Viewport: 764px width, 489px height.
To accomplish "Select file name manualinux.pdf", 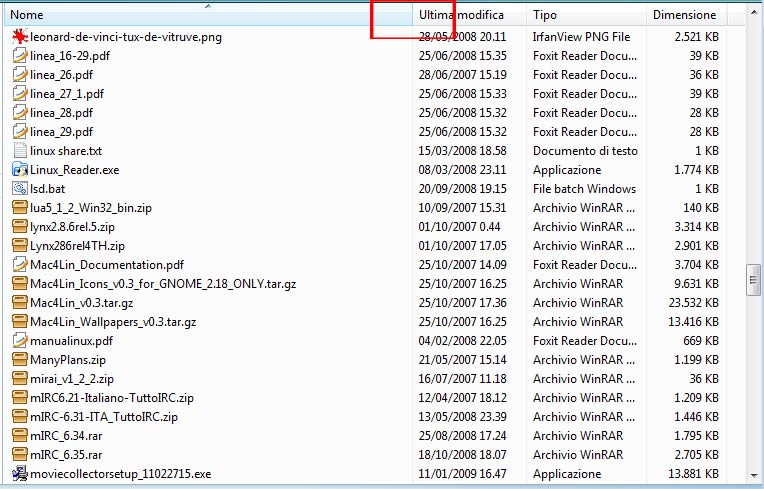I will [71, 341].
